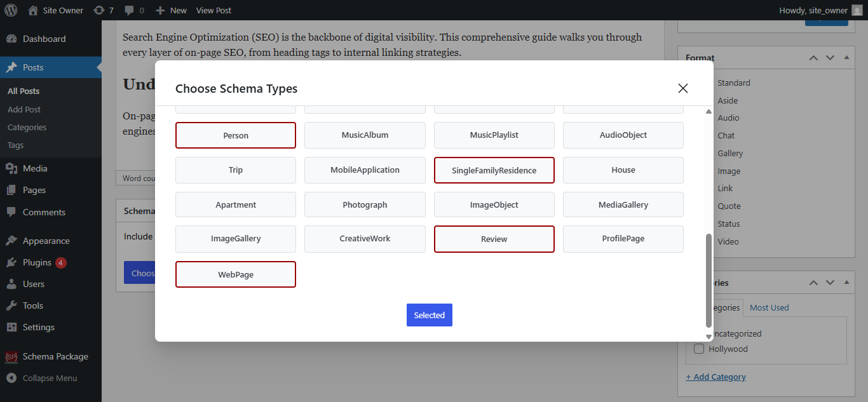Open the Categories submenu item

click(27, 127)
